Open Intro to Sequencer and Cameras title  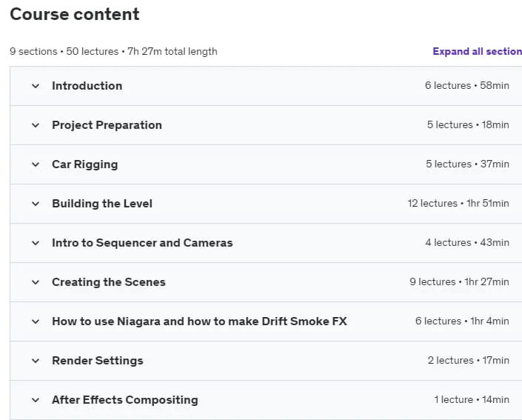pos(142,243)
